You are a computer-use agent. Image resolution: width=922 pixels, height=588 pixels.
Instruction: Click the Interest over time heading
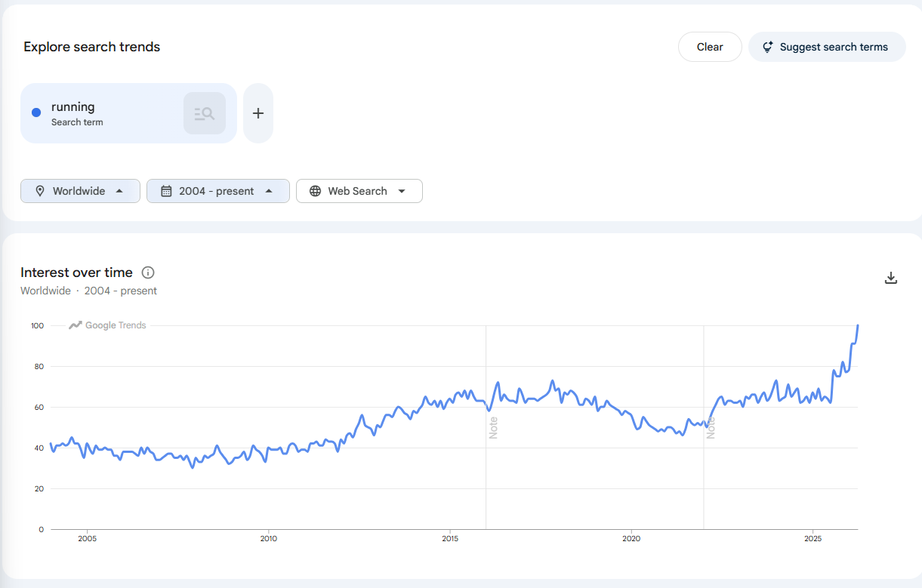[x=76, y=272]
